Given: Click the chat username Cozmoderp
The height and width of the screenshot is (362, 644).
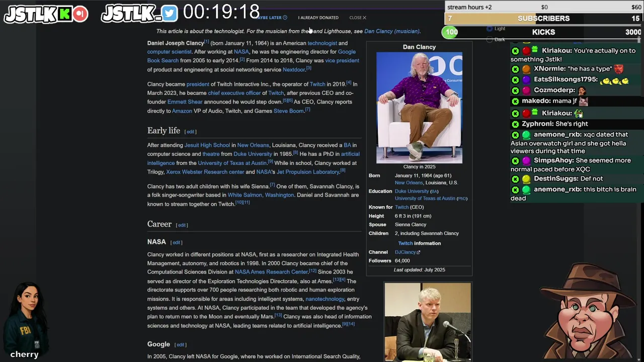Looking at the screenshot, I should 554,90.
